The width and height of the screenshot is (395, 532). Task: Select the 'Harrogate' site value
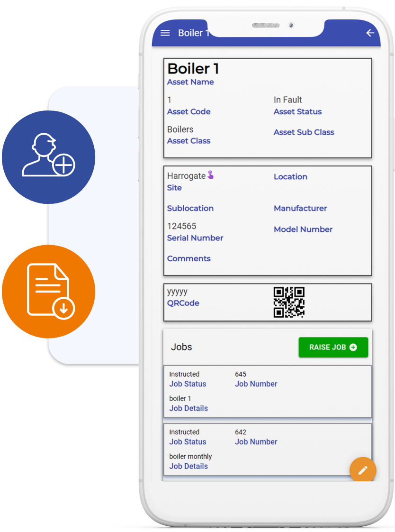[186, 176]
